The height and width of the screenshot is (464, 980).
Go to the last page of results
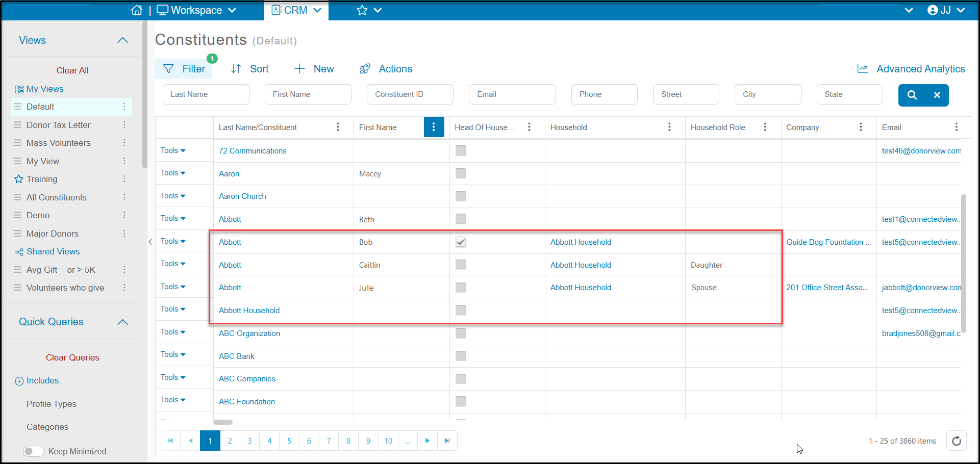coord(447,441)
